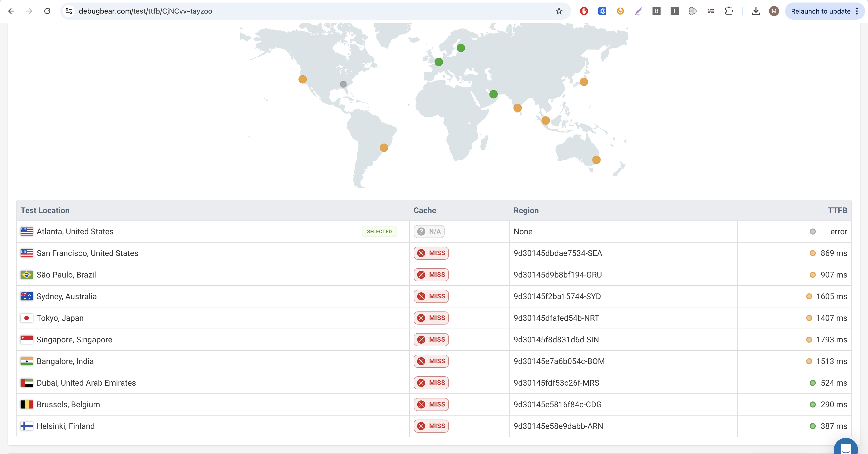Screen dimensions: 868x454
Task: Reload the page with the refresh icon
Action: [47, 11]
